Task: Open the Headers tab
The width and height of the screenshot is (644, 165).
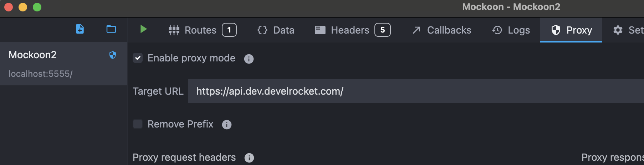Action: (x=352, y=30)
